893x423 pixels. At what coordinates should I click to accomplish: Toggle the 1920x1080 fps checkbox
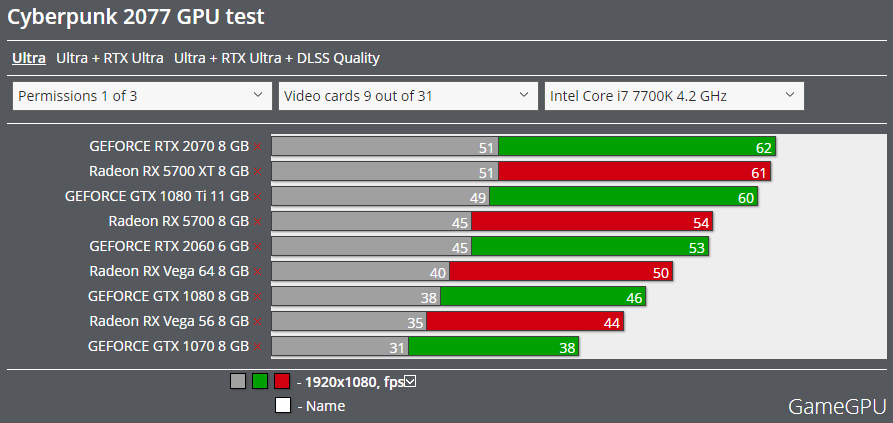[410, 381]
